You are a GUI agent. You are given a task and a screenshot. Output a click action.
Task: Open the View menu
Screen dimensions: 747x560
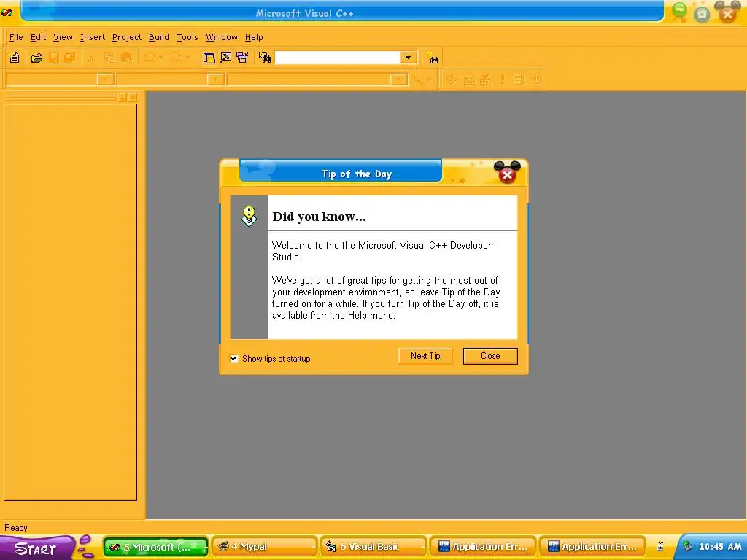pos(63,37)
